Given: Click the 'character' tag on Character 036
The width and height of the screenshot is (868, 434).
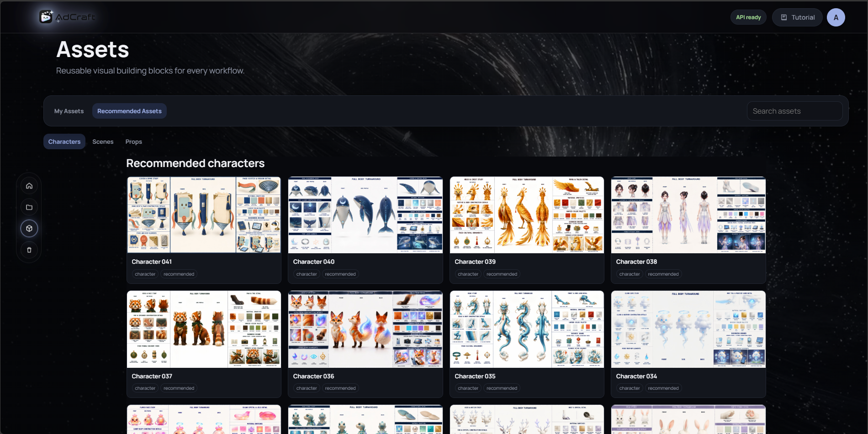Looking at the screenshot, I should pyautogui.click(x=307, y=388).
